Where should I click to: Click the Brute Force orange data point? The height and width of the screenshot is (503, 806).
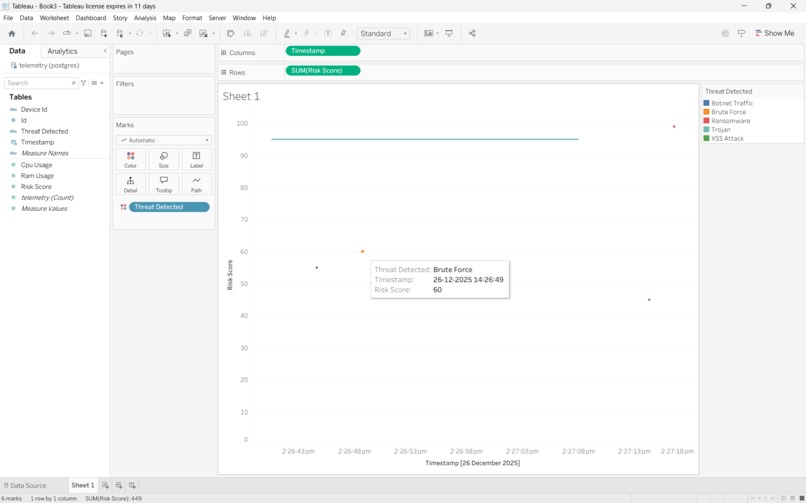(362, 251)
